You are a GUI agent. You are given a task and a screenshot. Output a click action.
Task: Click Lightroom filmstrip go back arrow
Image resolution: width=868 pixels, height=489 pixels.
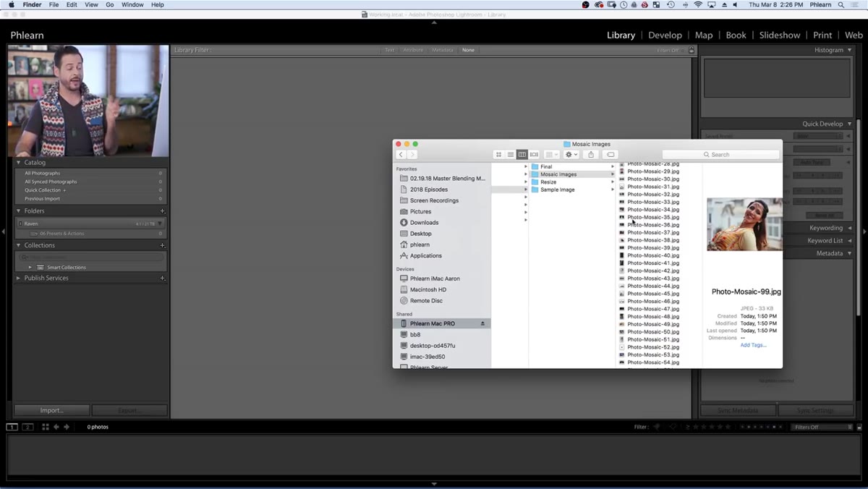point(56,427)
